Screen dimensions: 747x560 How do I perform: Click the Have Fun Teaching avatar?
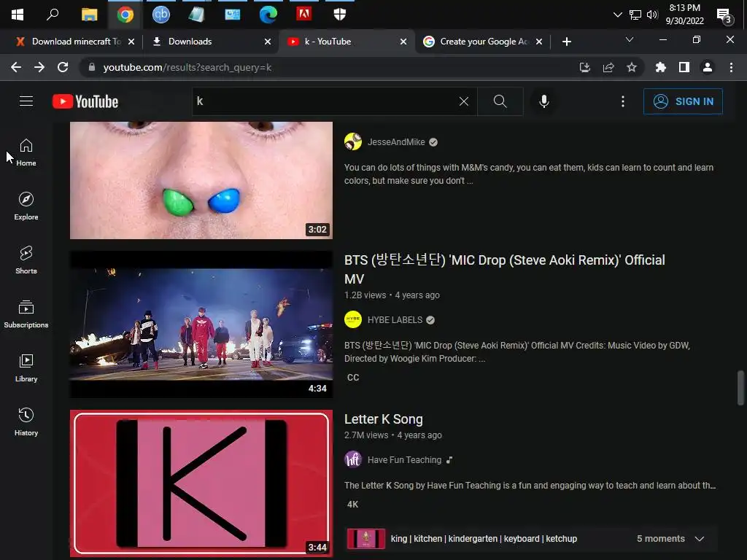coord(353,459)
